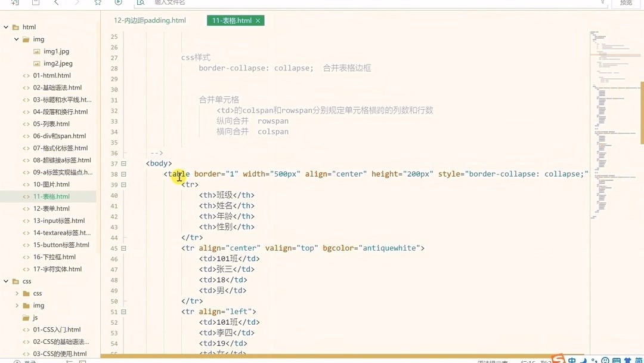Click the 预览 preview button
Image resolution: width=644 pixels, height=363 pixels.
[x=625, y=3]
